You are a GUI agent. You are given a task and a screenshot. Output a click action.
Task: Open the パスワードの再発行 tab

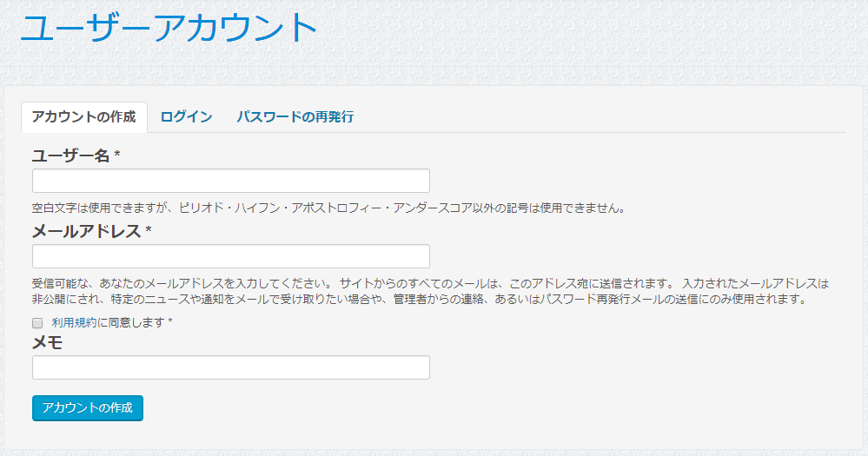pos(295,116)
